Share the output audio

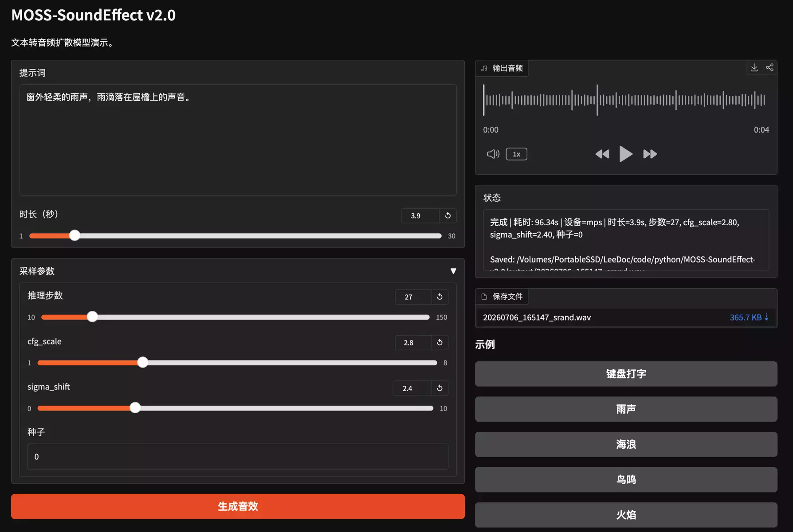tap(769, 68)
